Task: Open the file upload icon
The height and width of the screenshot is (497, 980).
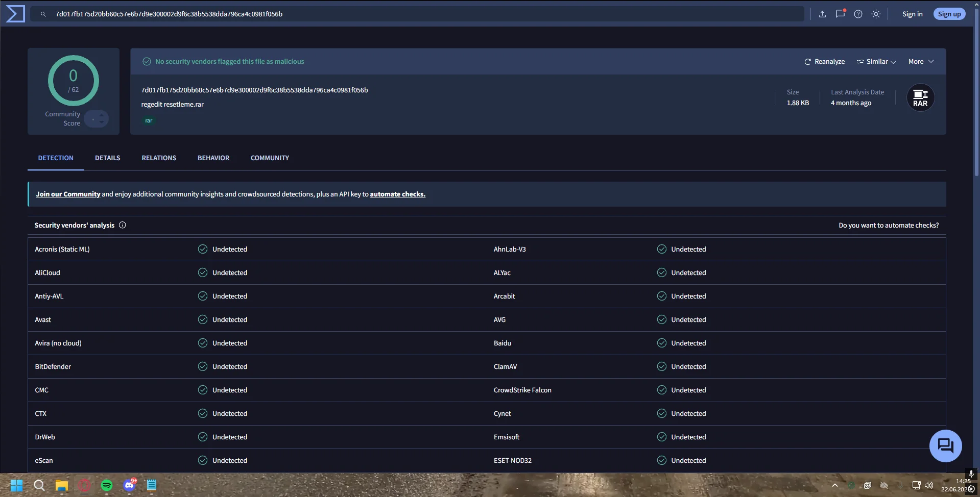Action: (x=822, y=14)
